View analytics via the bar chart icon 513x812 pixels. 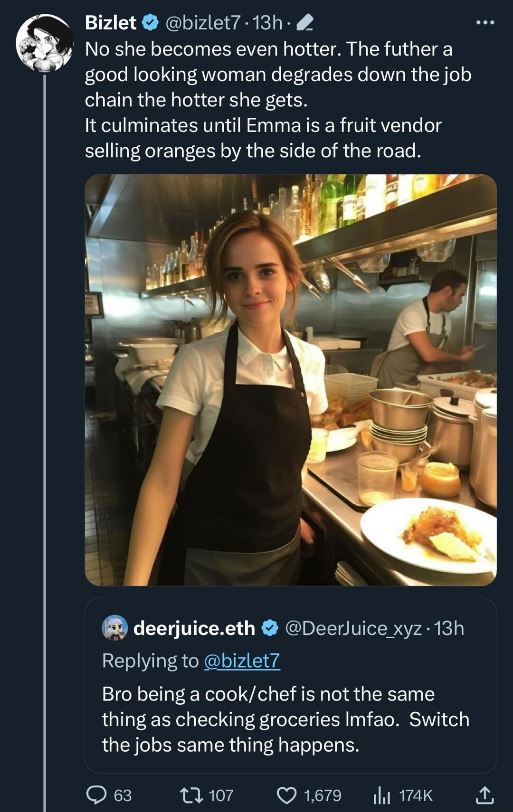pyautogui.click(x=381, y=795)
